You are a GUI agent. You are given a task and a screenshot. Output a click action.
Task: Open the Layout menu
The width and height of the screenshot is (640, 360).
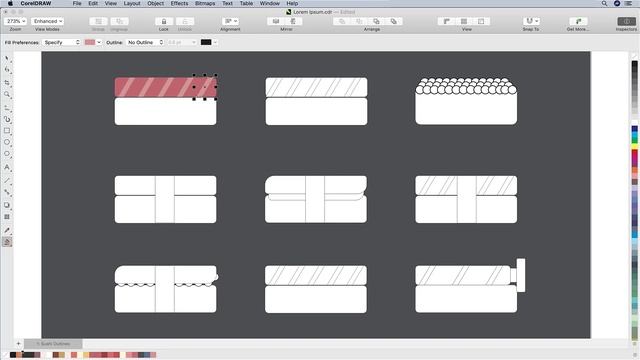(x=132, y=3)
